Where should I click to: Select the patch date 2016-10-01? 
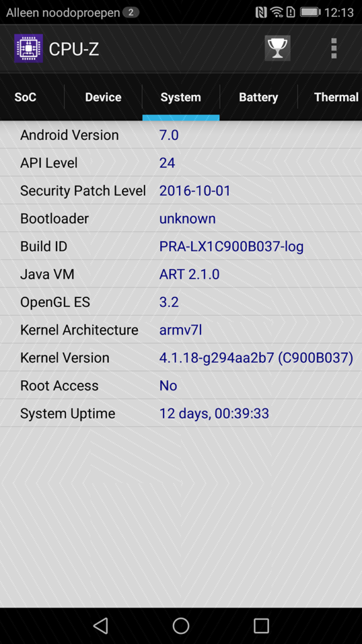pos(195,191)
